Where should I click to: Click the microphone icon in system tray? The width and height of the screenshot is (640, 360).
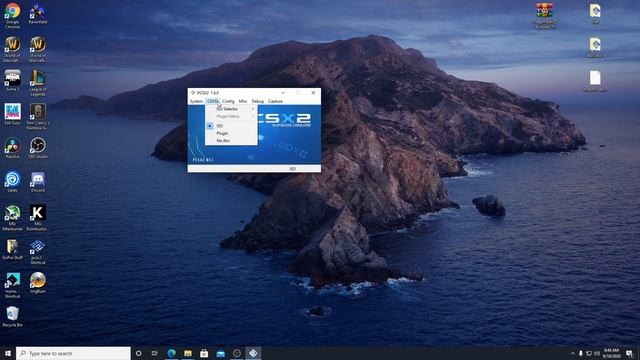click(581, 353)
